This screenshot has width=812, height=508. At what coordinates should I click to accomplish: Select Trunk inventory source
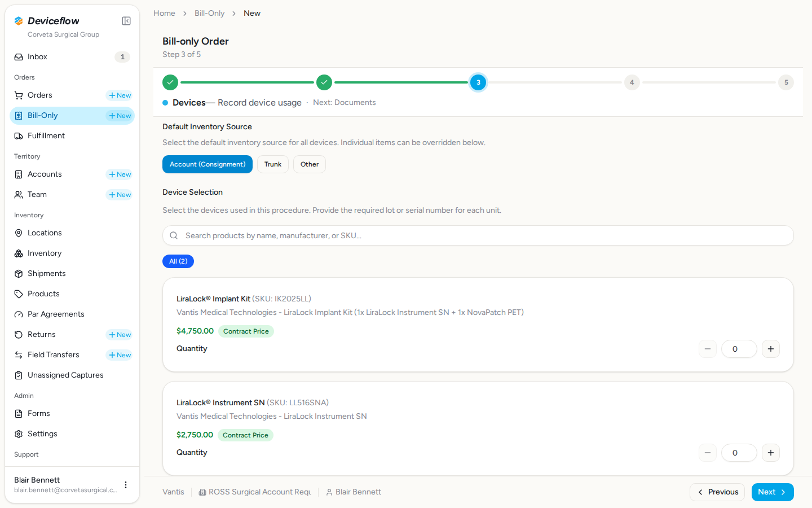[x=273, y=164]
